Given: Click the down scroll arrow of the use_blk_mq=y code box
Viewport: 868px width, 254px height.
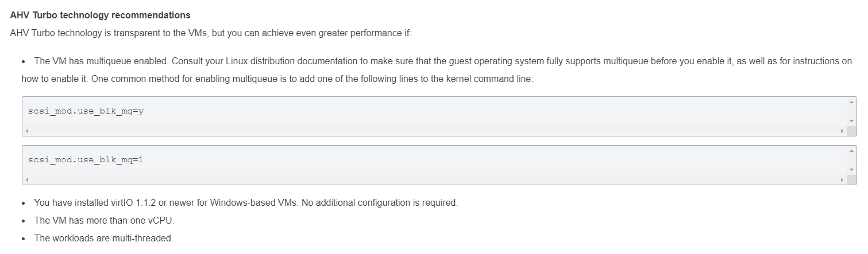Looking at the screenshot, I should [851, 122].
